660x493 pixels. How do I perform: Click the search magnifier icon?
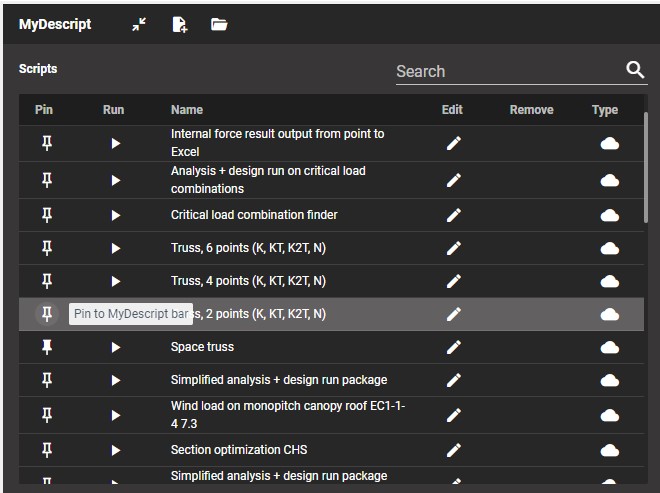tap(635, 70)
